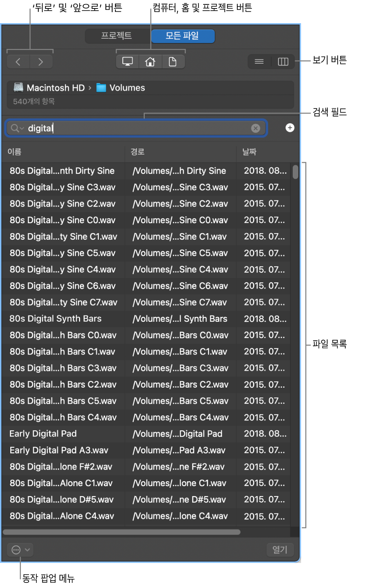Image resolution: width=382 pixels, height=588 pixels.
Task: Click the 열기 button
Action: (x=280, y=550)
